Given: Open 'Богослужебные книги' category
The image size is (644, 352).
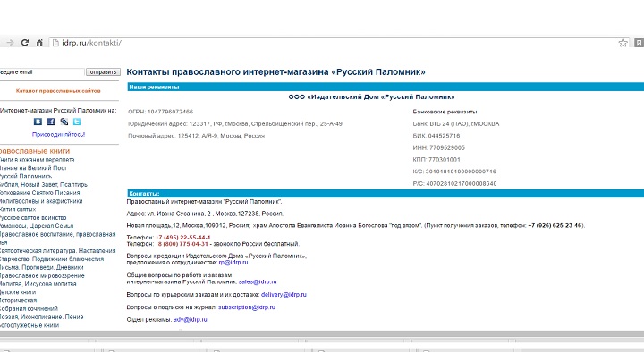Looking at the screenshot, I should coord(30,325).
